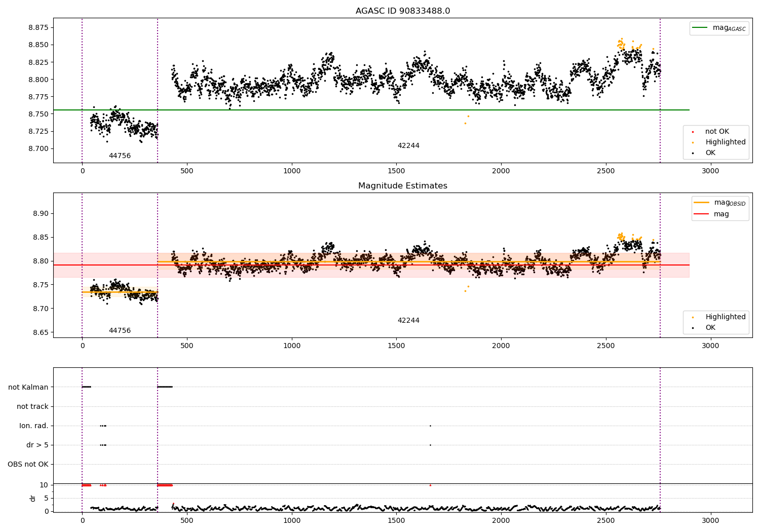Click the 'Magnitude Estimates' plot title
Viewport: 760px width, 532px height.
[403, 186]
